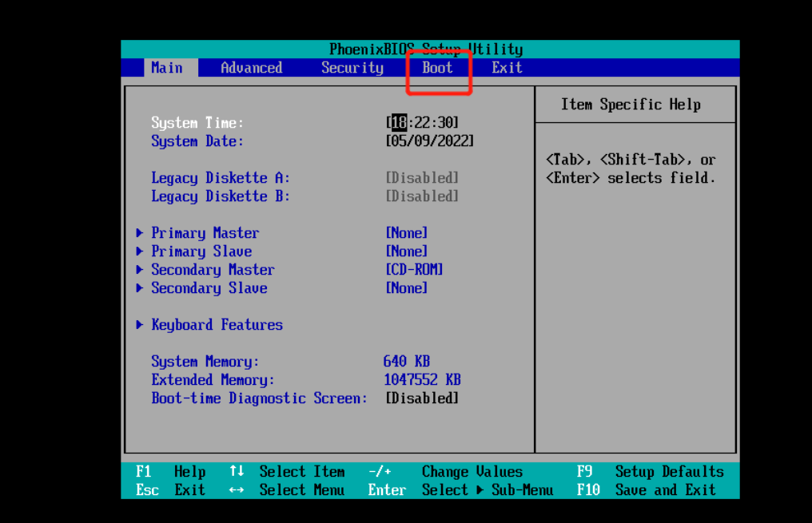This screenshot has width=812, height=523.
Task: Click the -/+ Change Values hint
Action: [445, 472]
